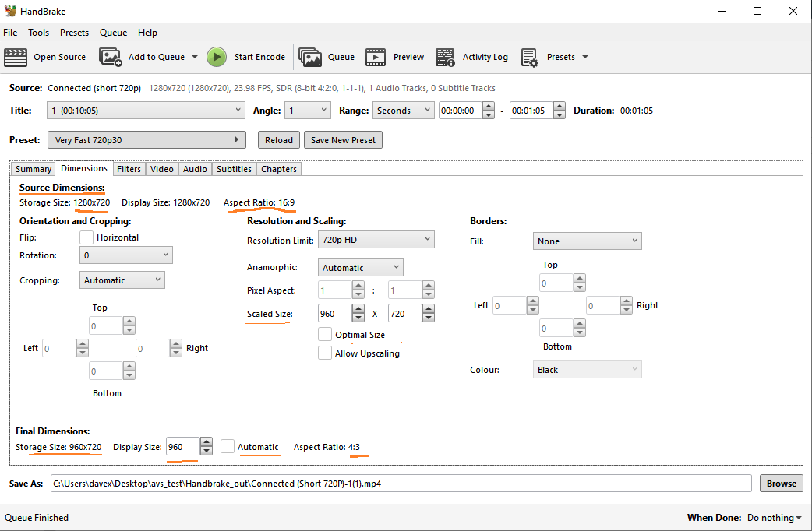Switch to the Filters tab
Image resolution: width=812 pixels, height=531 pixels.
coord(129,169)
